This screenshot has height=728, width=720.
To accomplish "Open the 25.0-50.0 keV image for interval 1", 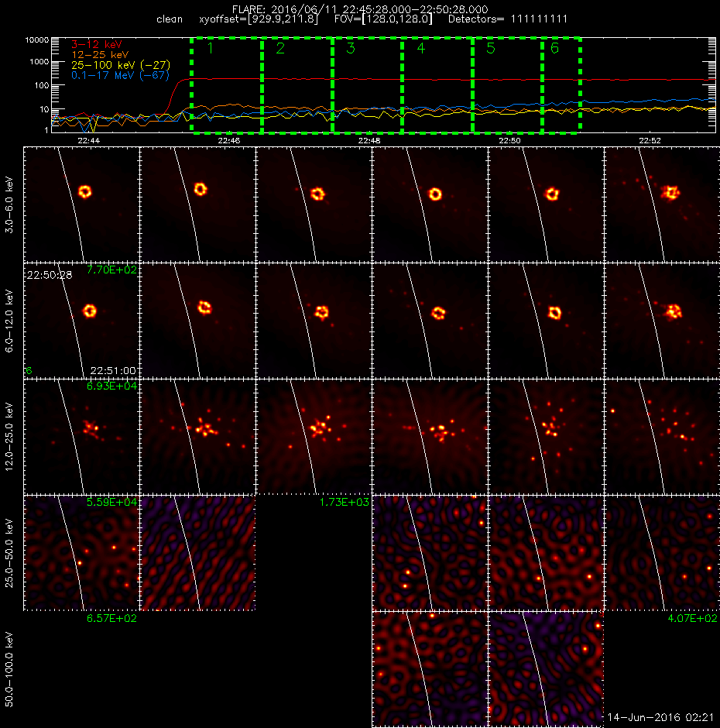I will click(81, 553).
